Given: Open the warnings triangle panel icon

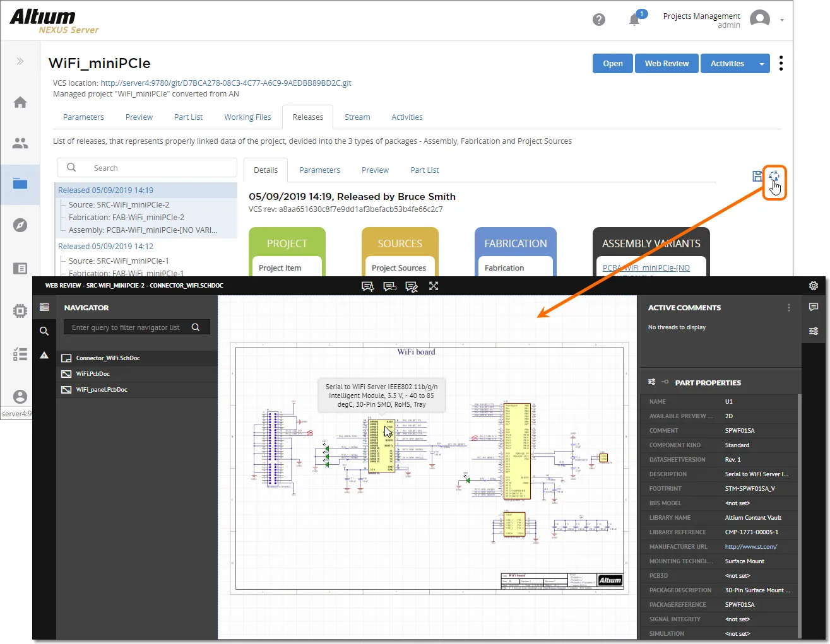Looking at the screenshot, I should [x=44, y=355].
